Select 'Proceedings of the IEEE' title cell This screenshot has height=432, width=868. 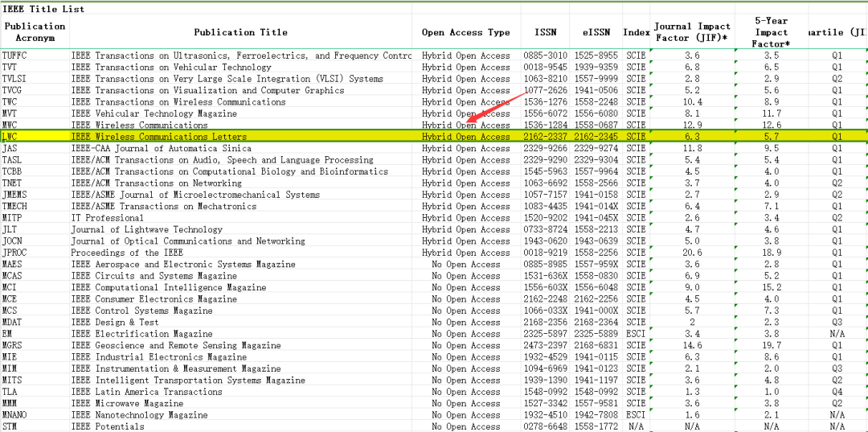[240, 253]
